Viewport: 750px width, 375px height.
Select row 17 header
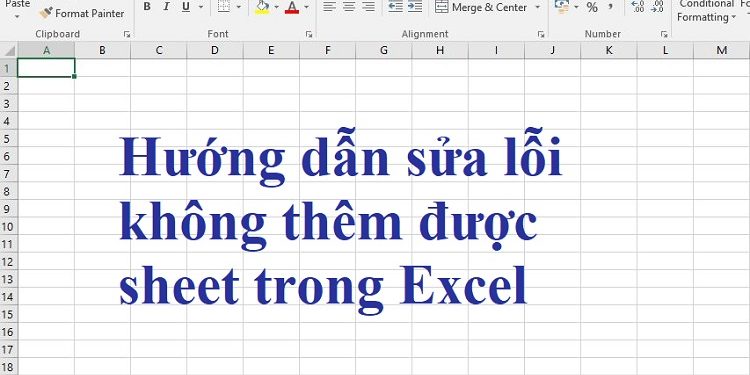[x=8, y=350]
